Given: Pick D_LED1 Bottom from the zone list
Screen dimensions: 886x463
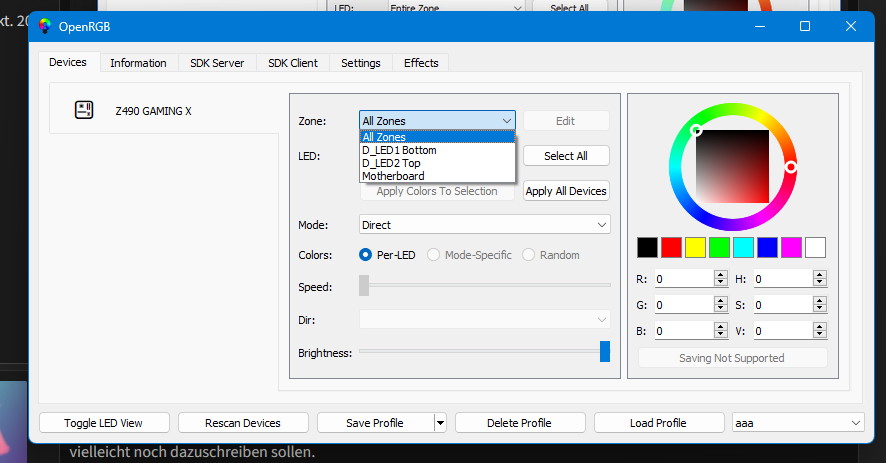Looking at the screenshot, I should coord(437,150).
